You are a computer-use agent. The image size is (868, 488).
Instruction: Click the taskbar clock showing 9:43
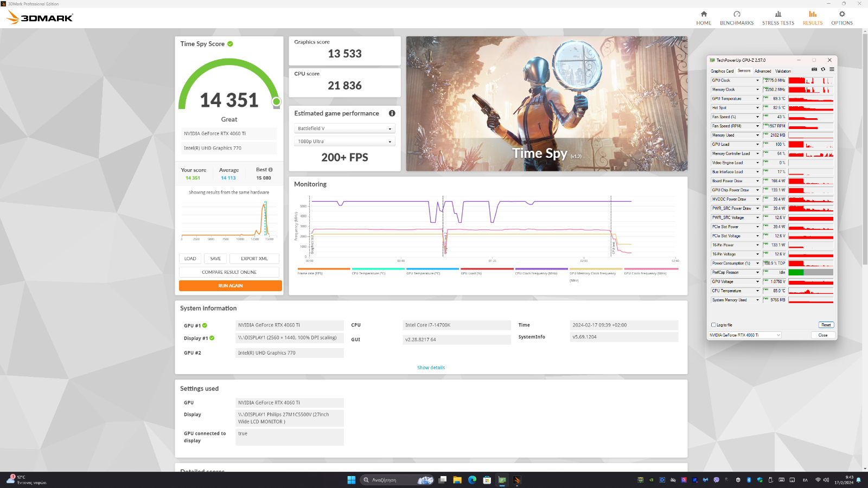pos(844,480)
